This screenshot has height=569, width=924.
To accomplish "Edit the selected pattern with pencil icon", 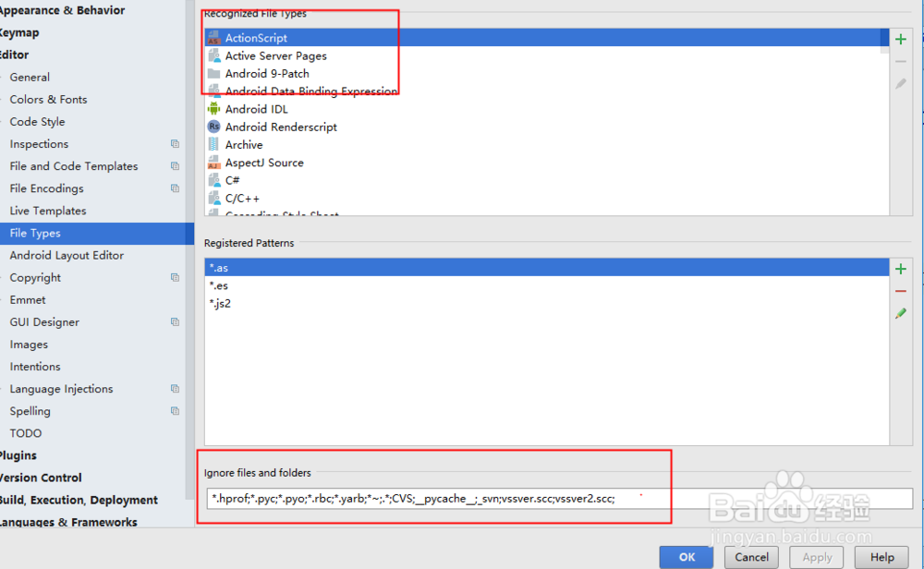I will [x=901, y=313].
